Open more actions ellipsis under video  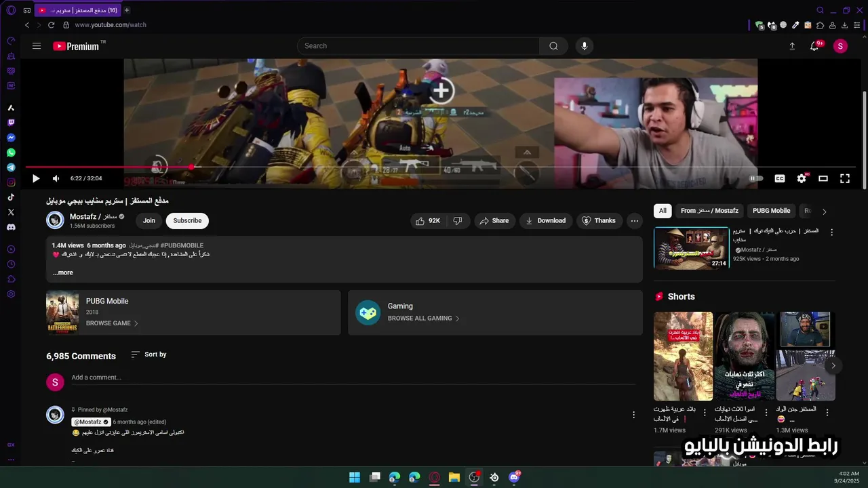click(x=634, y=220)
